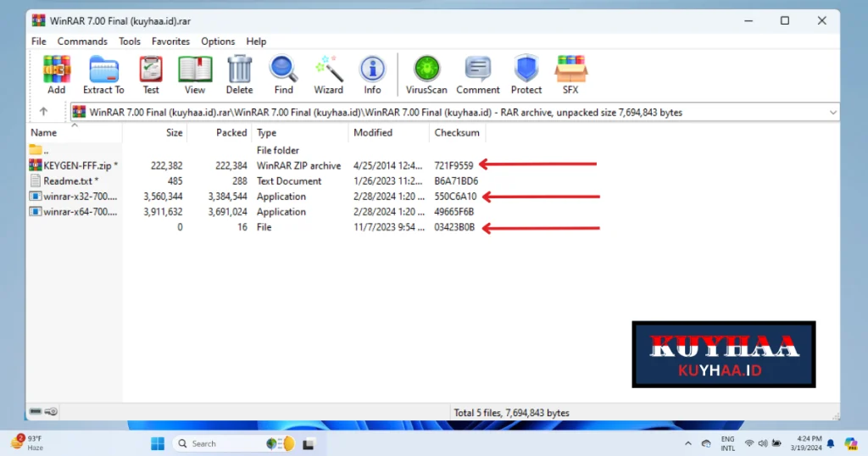The height and width of the screenshot is (456, 868).
Task: Open the notification bell icon
Action: coord(831,443)
